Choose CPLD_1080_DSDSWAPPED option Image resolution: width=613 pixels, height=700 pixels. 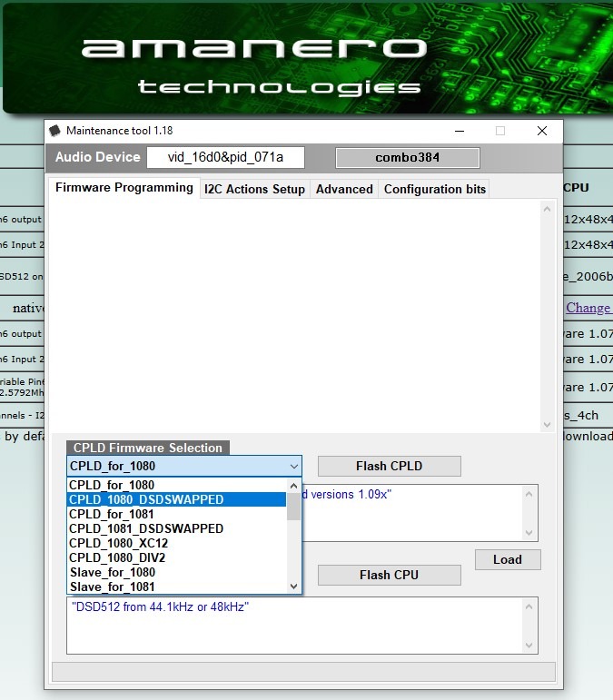[x=176, y=499]
